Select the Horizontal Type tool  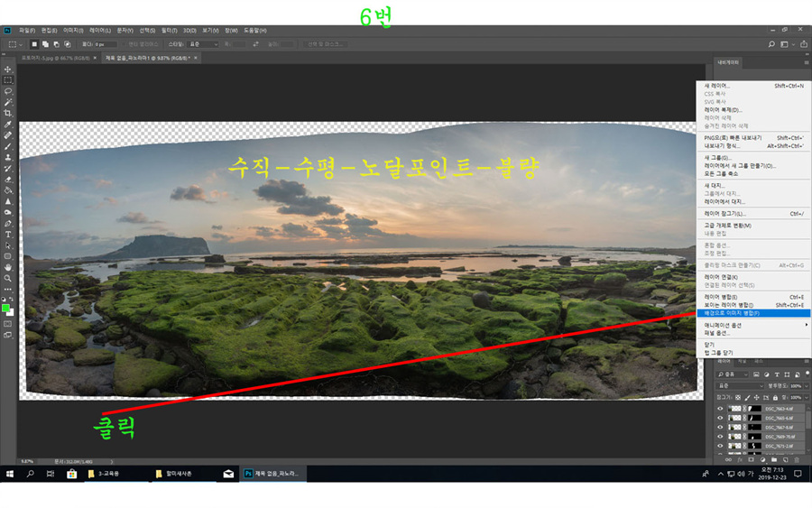coord(8,235)
